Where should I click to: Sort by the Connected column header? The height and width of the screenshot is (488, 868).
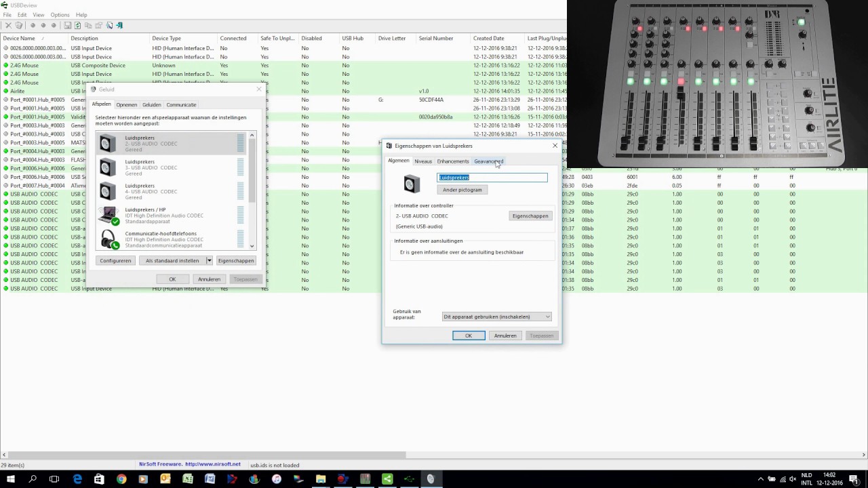point(237,38)
